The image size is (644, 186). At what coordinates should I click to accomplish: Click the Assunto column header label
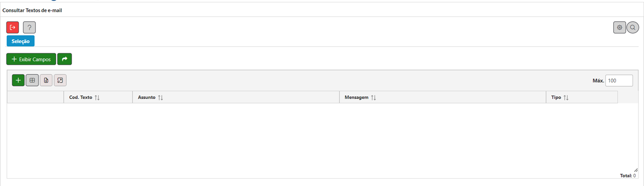point(147,98)
